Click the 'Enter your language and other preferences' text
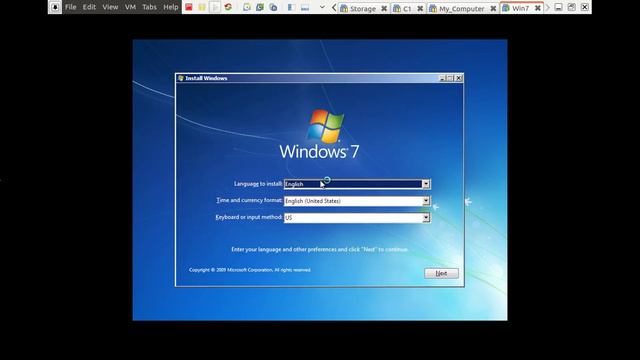 coord(320,249)
